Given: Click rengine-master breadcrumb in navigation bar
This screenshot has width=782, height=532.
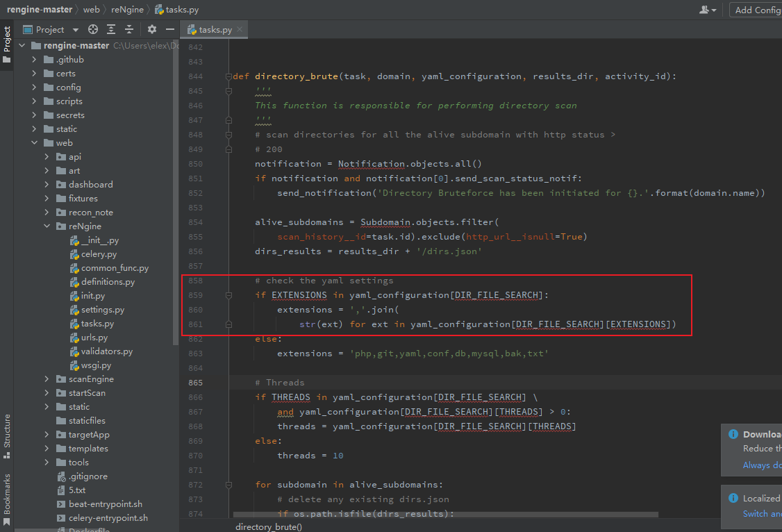Looking at the screenshot, I should [40, 10].
